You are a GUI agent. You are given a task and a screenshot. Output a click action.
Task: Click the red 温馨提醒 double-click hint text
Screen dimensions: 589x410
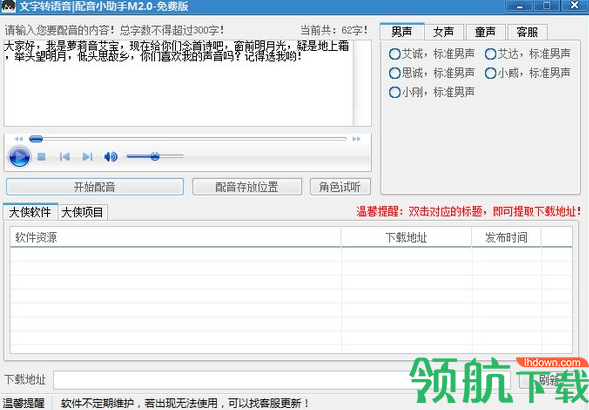[469, 212]
